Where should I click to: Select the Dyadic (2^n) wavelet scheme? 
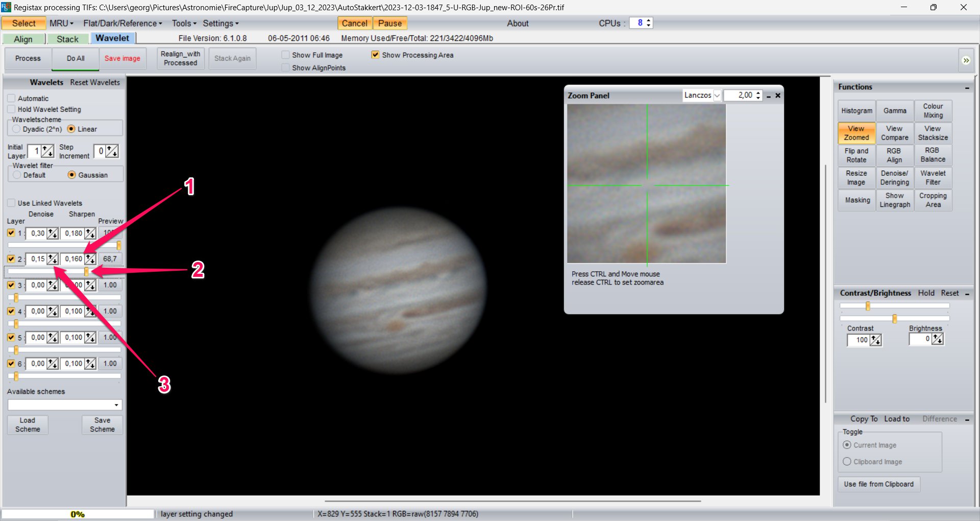[x=17, y=129]
